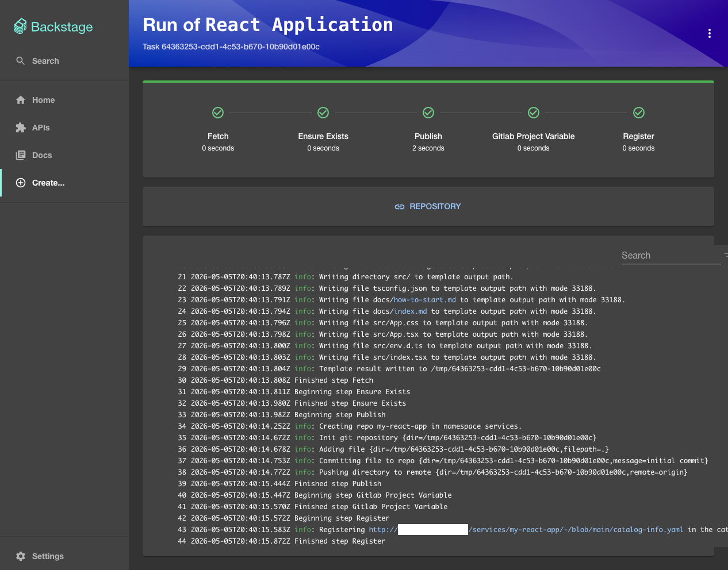Click the Settings gear icon
This screenshot has height=570, width=728.
coord(21,556)
